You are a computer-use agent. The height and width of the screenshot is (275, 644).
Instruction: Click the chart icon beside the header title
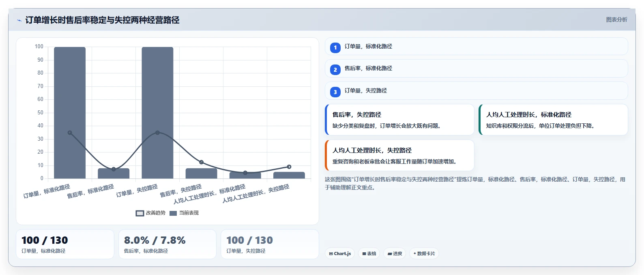point(19,20)
